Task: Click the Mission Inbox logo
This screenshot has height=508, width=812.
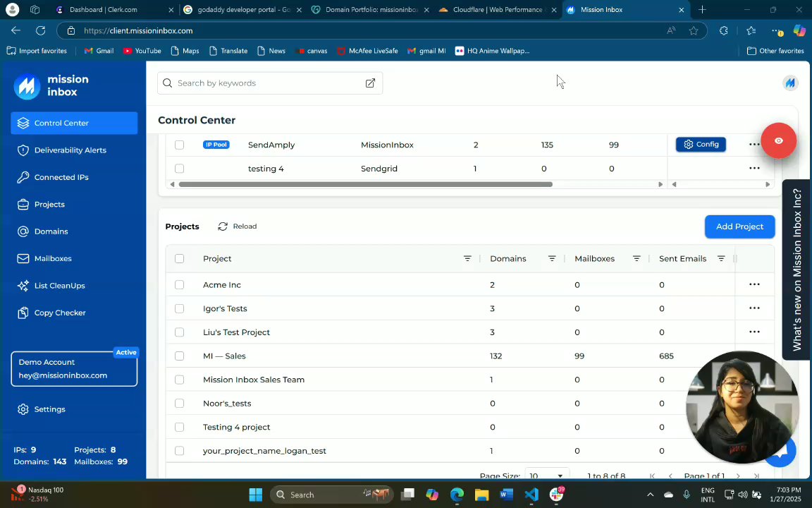Action: pos(51,85)
